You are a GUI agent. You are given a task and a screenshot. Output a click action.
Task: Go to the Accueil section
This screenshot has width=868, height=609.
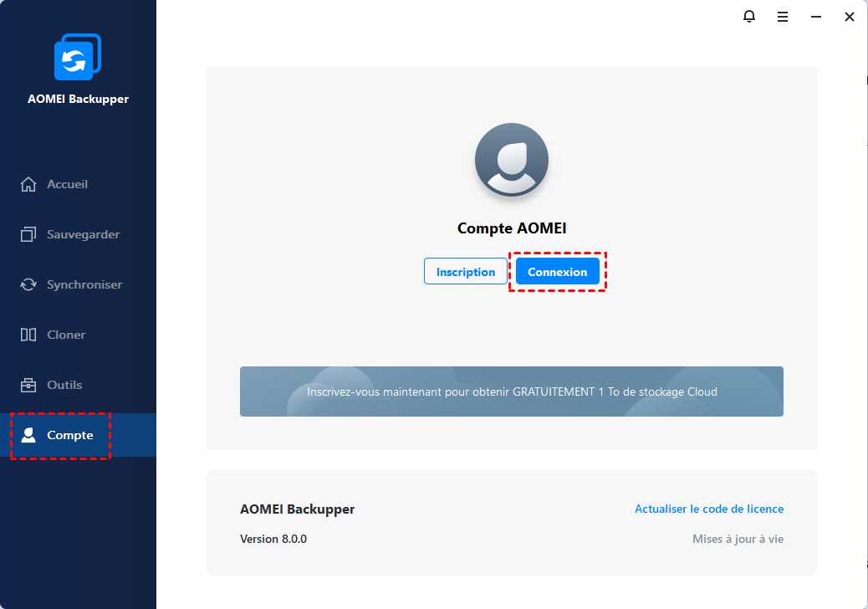pos(78,184)
